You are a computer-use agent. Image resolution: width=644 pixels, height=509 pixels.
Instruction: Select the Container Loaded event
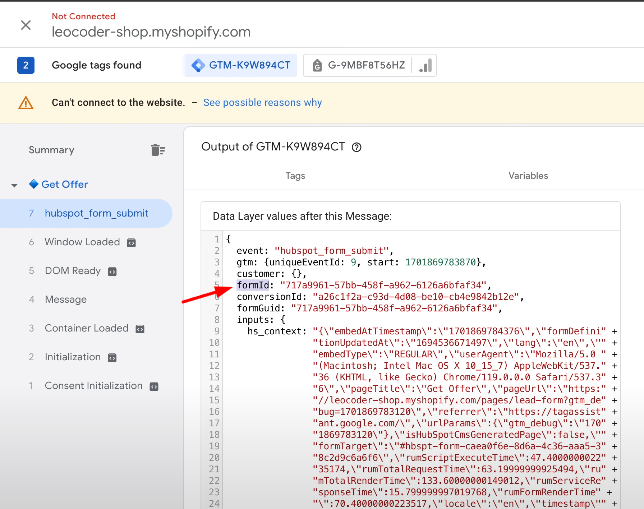[x=86, y=328]
